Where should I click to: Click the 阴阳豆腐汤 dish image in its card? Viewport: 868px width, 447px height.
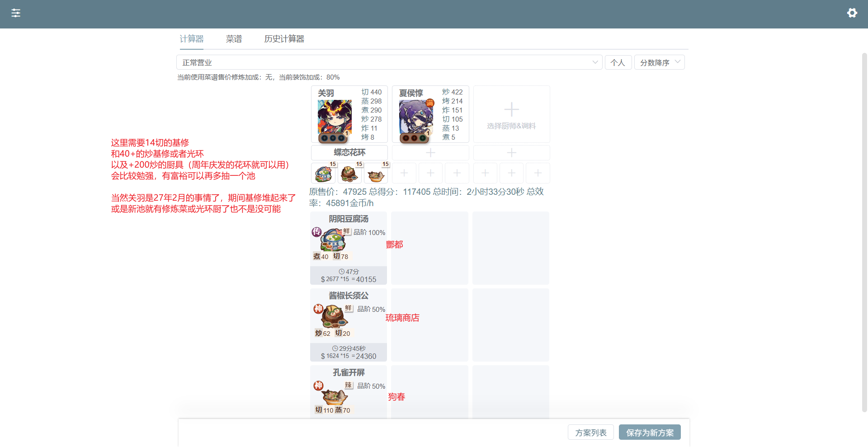(x=333, y=240)
